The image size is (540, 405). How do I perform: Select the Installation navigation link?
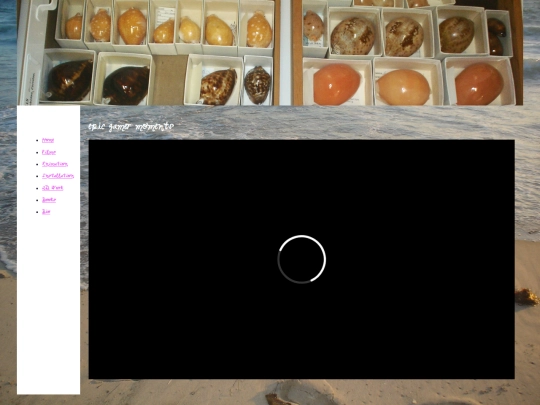pyautogui.click(x=58, y=176)
